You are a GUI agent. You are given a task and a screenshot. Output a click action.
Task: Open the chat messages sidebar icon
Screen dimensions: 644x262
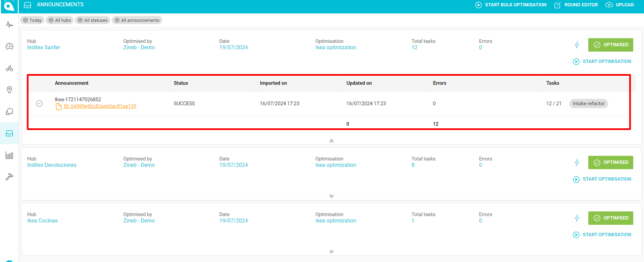click(9, 112)
